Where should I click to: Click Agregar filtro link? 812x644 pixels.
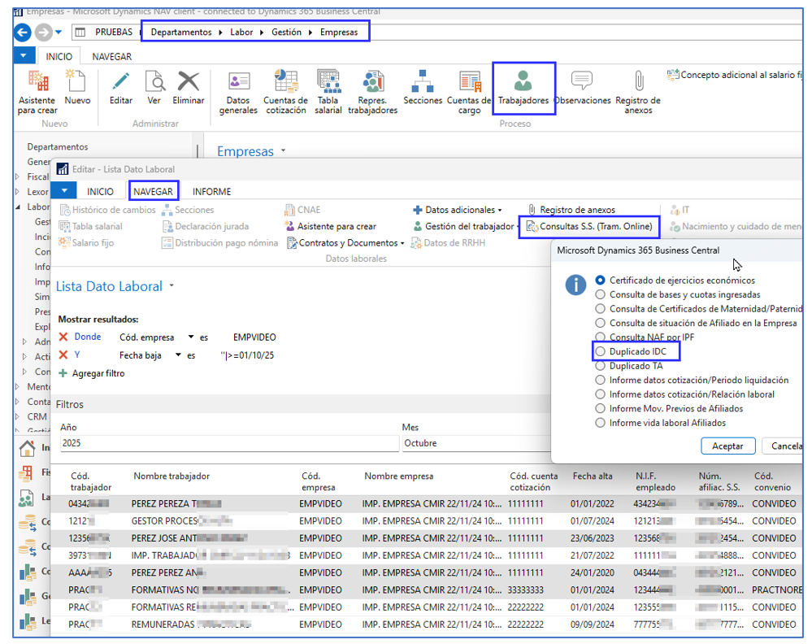[x=98, y=373]
